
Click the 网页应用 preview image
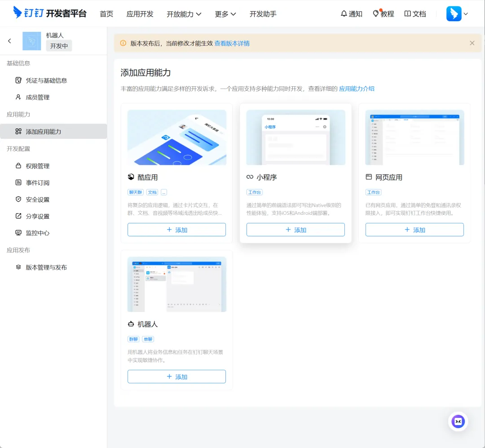coord(414,137)
